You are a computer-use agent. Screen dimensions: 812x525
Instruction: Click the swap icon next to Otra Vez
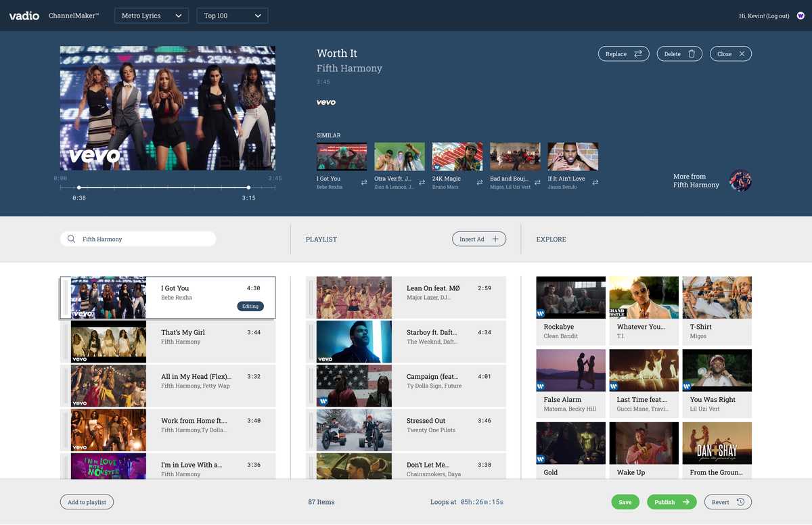click(x=422, y=183)
